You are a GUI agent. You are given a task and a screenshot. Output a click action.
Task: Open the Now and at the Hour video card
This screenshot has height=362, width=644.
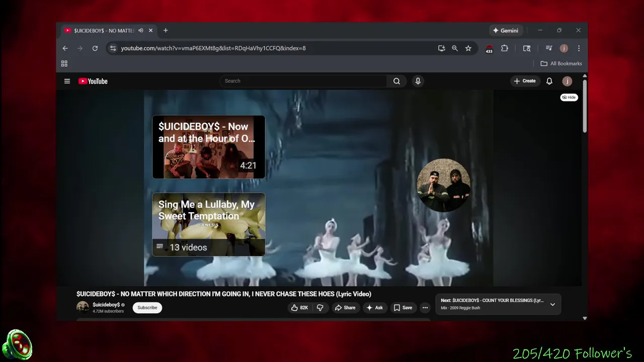(x=209, y=147)
